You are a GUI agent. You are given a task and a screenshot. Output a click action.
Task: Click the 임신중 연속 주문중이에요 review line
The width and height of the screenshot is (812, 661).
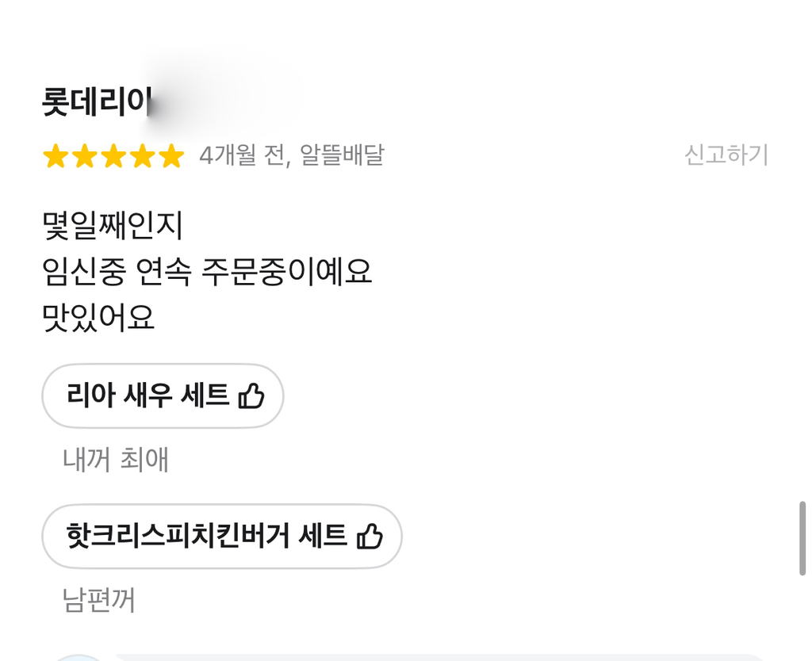point(206,273)
